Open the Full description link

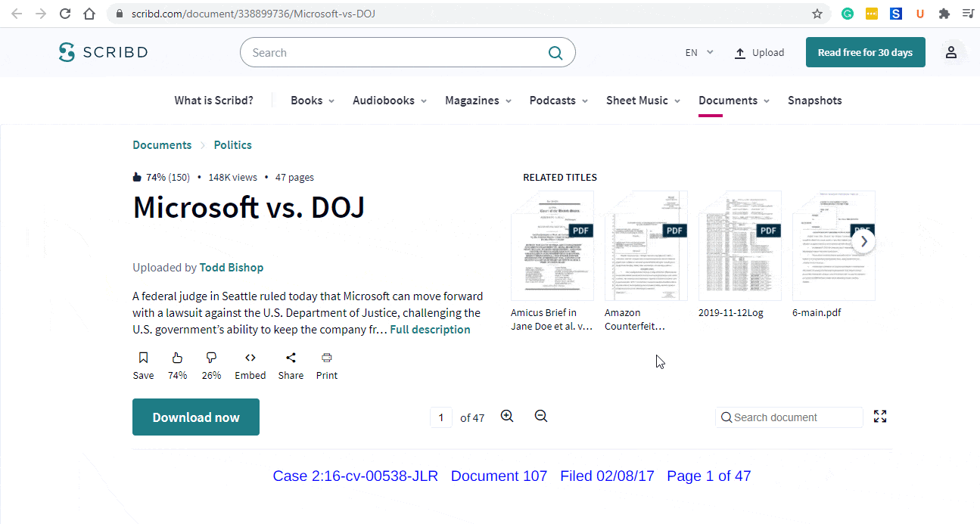(430, 329)
